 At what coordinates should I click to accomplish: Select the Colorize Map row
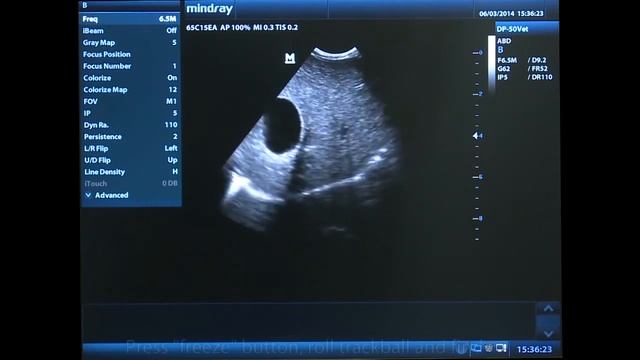[x=130, y=89]
